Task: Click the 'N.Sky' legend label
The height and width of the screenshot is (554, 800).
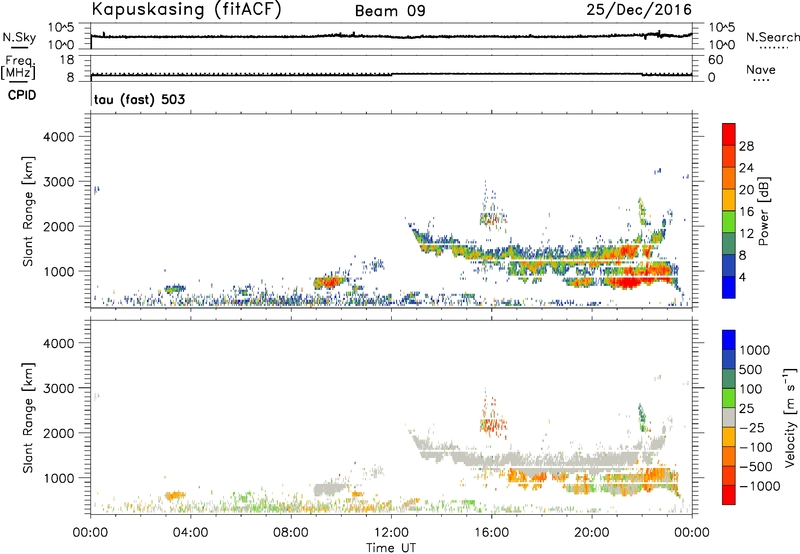Action: tap(19, 37)
